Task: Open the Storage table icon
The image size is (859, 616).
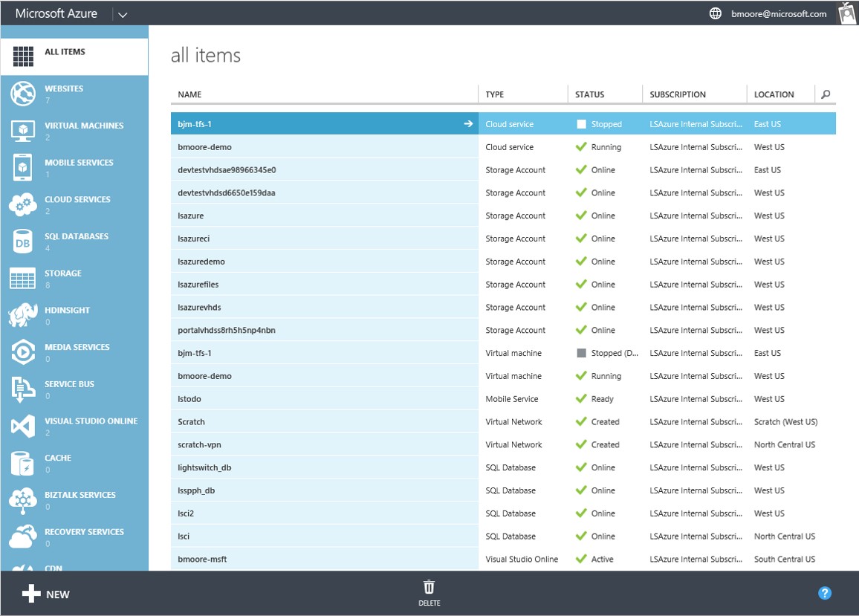Action: tap(23, 279)
